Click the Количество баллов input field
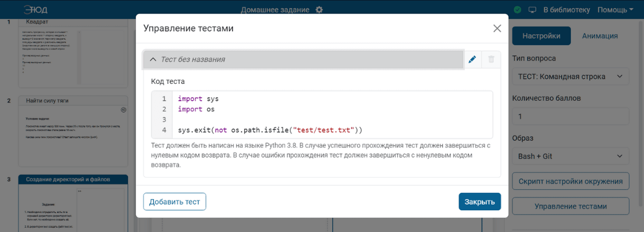Screen dimensions: 644x232 (x=570, y=116)
